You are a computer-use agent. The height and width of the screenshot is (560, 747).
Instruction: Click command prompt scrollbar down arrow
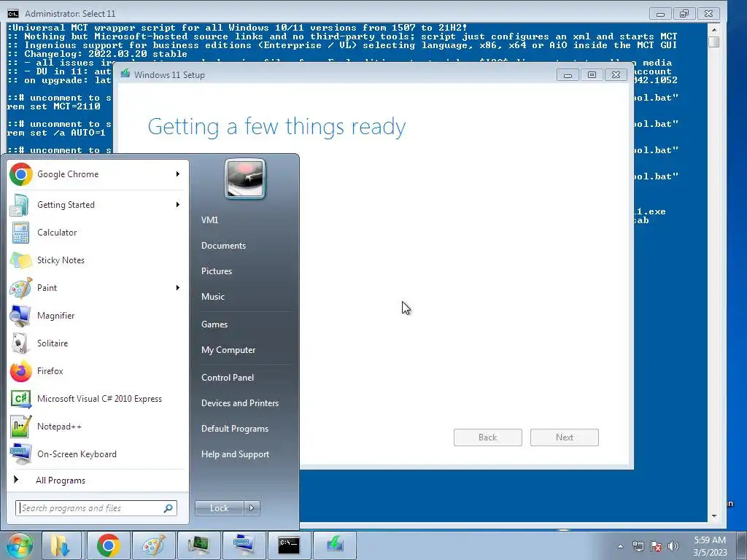click(713, 516)
